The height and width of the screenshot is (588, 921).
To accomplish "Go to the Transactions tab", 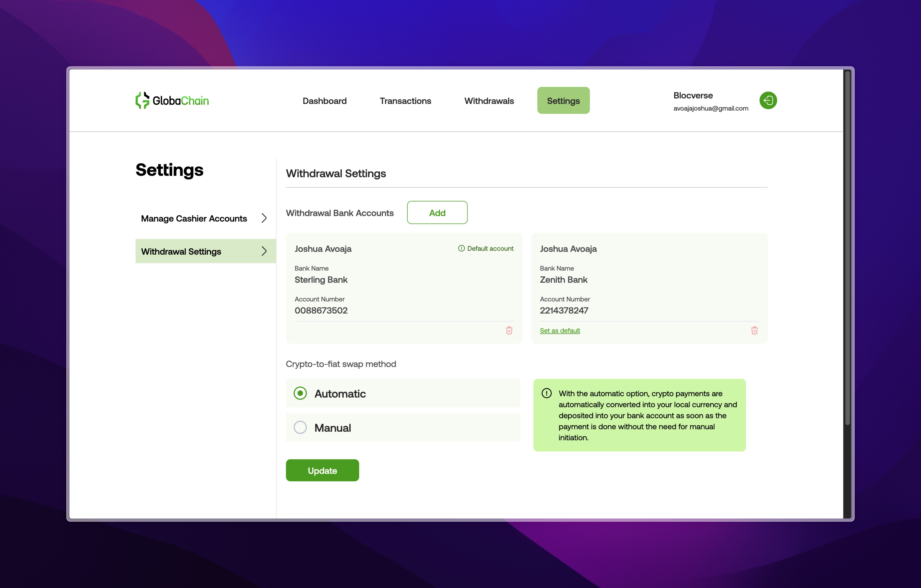I will click(x=405, y=101).
